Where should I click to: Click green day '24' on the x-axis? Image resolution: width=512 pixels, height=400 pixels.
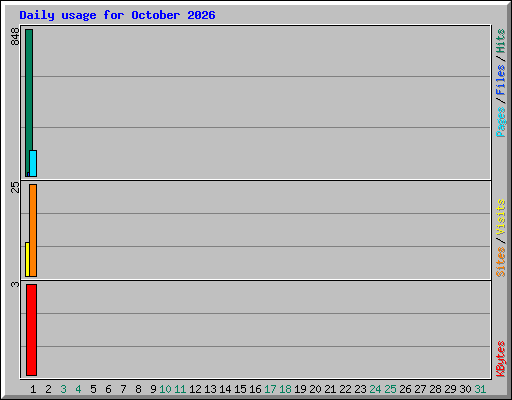tap(375, 389)
